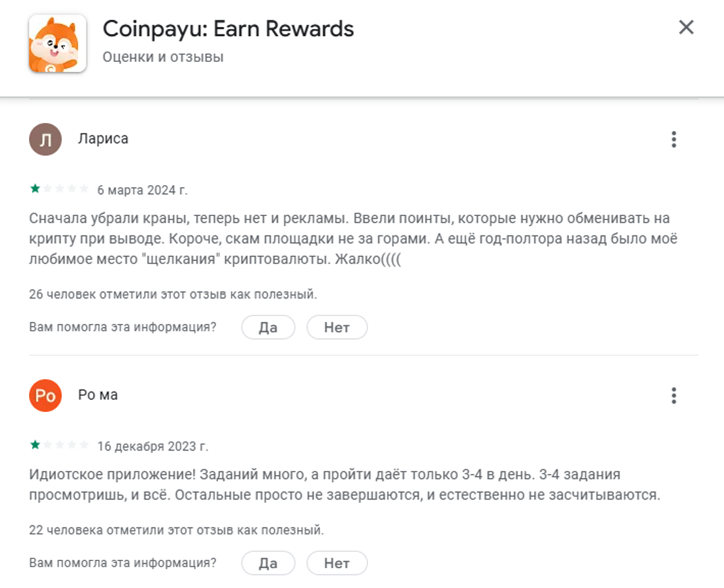Mark Лариса's review helpful with Да
The image size is (724, 588).
tap(268, 327)
